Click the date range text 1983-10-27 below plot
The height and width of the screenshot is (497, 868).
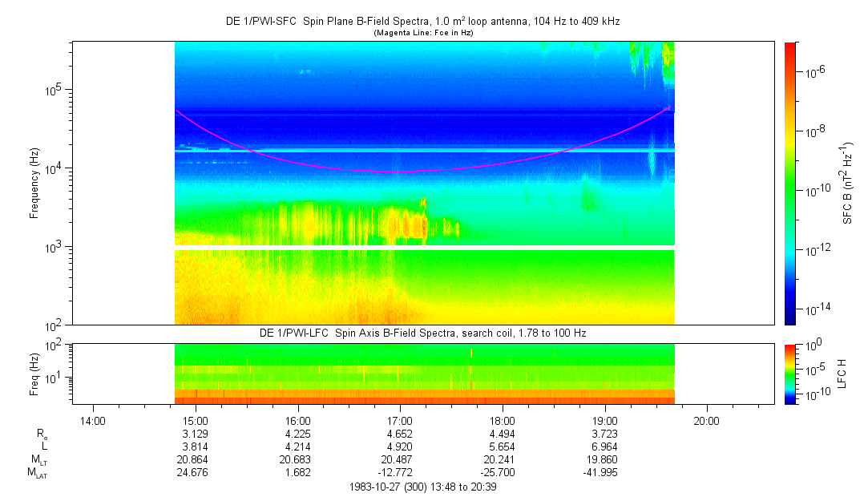pos(422,487)
